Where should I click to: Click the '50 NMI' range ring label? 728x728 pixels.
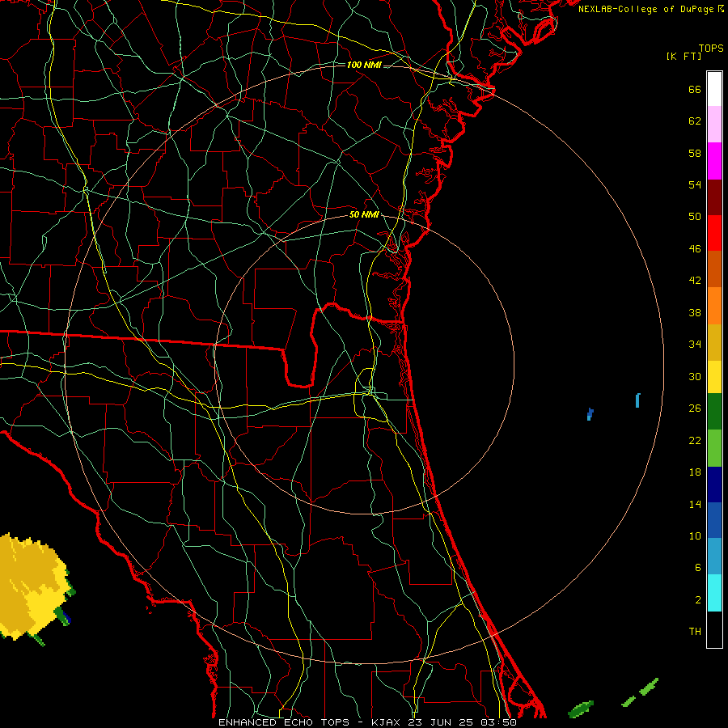pyautogui.click(x=365, y=214)
